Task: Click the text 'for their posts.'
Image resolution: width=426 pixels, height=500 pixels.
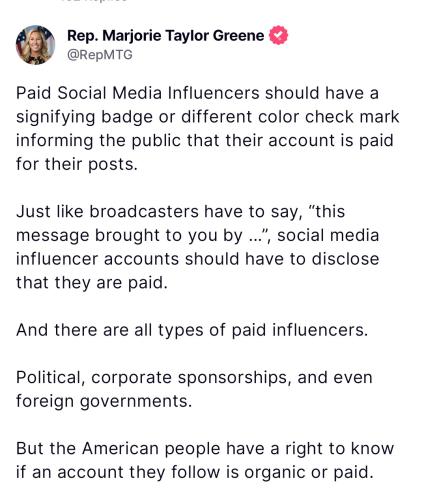Action: point(77,164)
